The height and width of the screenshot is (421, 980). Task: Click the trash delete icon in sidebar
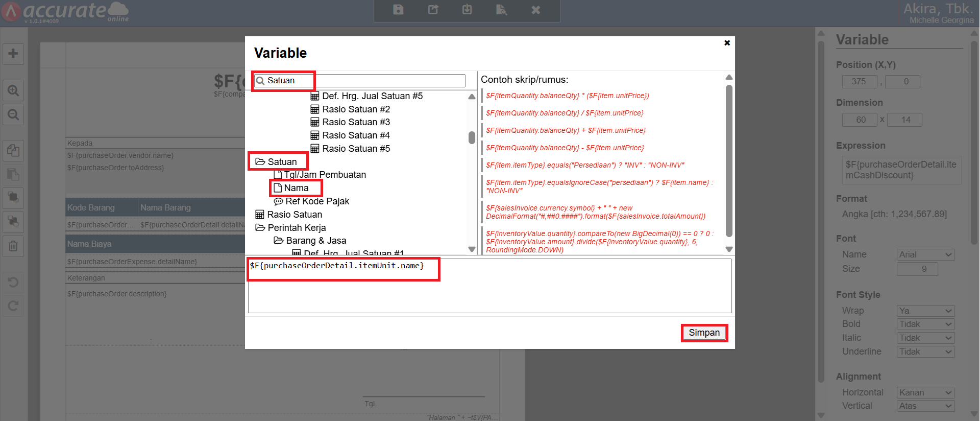point(13,246)
